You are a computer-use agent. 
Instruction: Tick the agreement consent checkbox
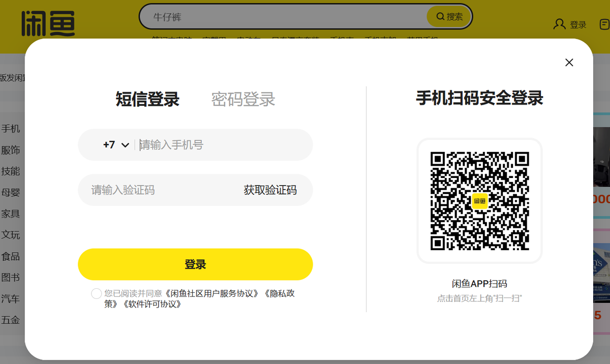click(x=96, y=293)
